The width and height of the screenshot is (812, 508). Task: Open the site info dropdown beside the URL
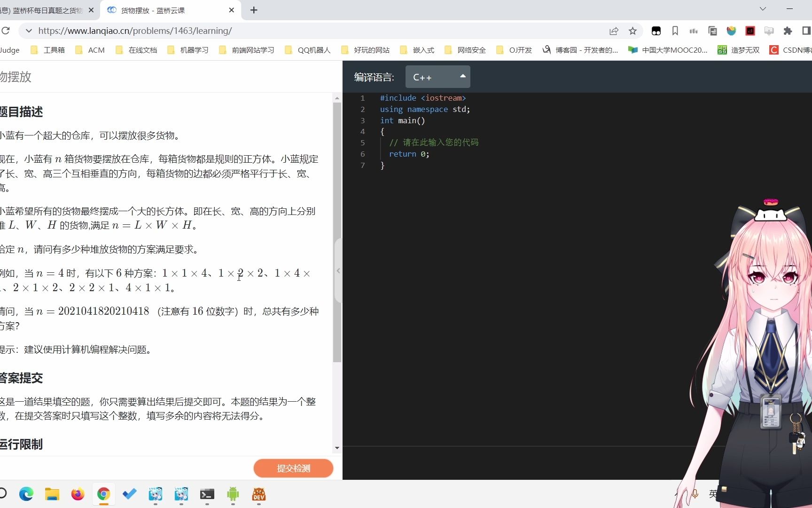point(29,31)
